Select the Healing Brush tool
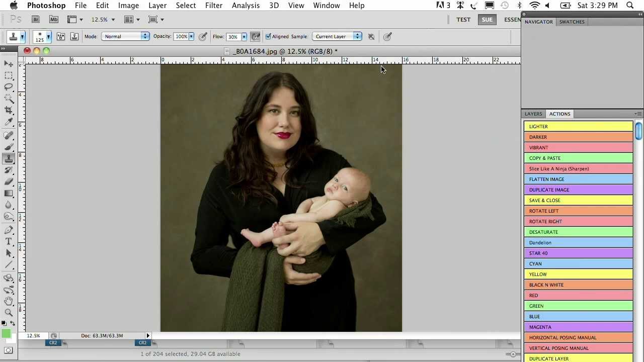644x362 pixels. (x=9, y=136)
